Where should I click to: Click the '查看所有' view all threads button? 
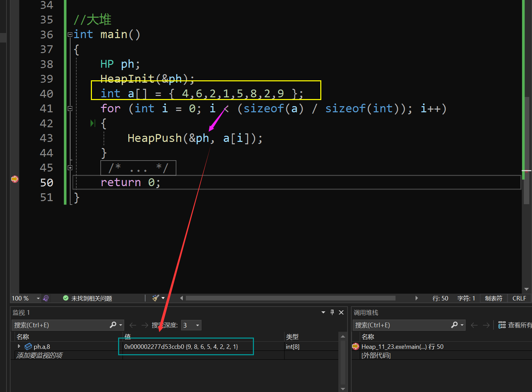pyautogui.click(x=515, y=325)
